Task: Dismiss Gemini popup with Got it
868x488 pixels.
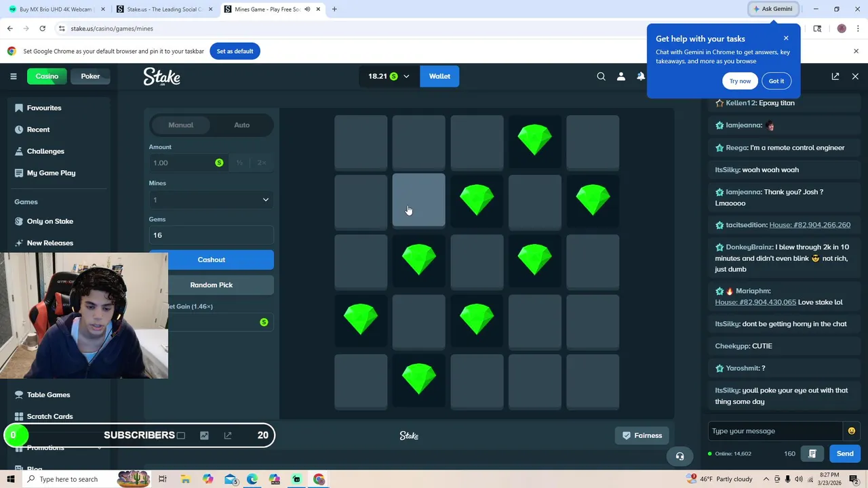Action: (776, 81)
